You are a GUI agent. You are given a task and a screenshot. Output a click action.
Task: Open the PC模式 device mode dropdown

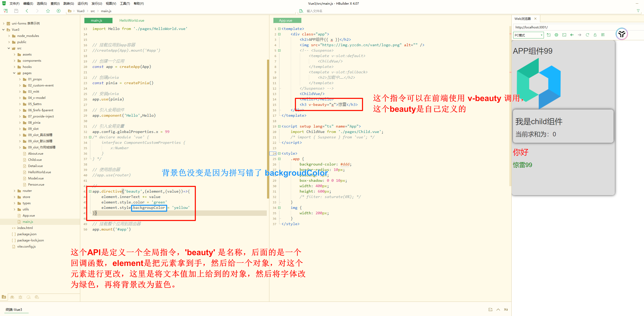point(528,35)
